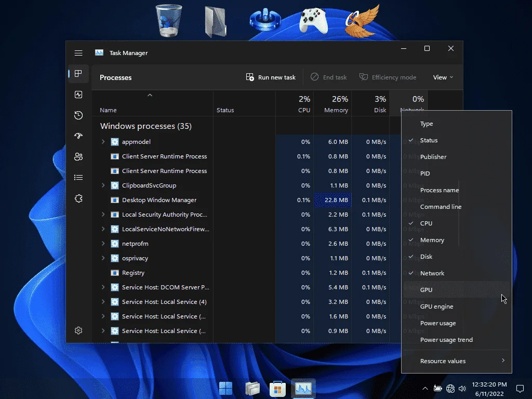
Task: Select GPU in column menu
Action: pos(456,290)
